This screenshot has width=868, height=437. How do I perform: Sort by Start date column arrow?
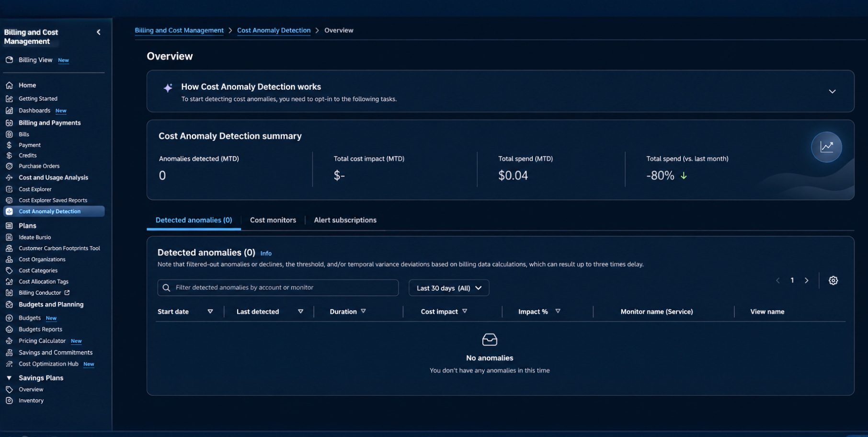pyautogui.click(x=210, y=311)
